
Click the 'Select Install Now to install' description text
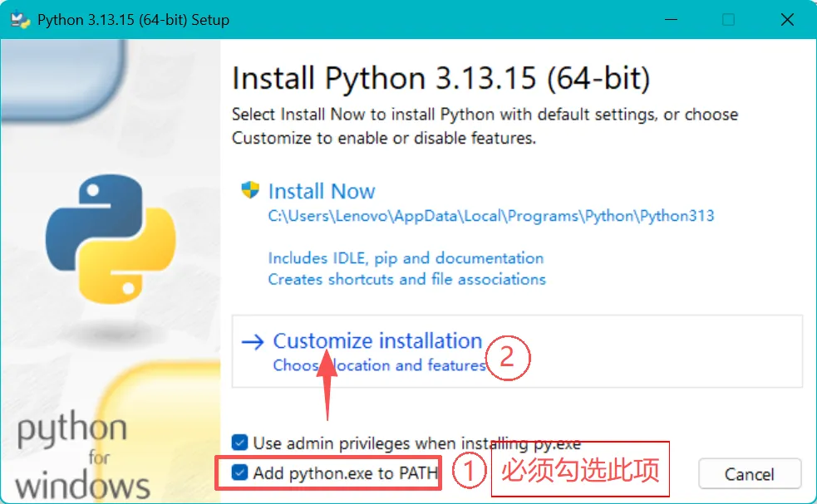tap(485, 126)
